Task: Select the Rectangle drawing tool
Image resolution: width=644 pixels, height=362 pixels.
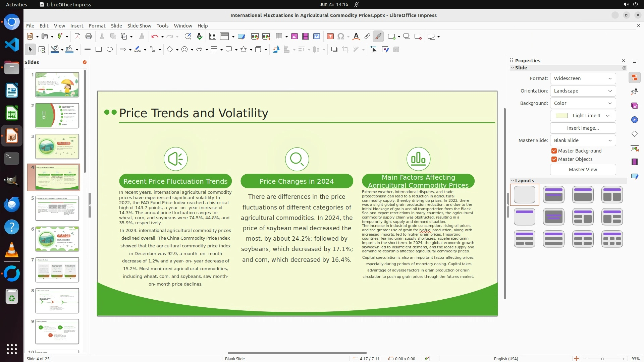Action: pos(99,50)
